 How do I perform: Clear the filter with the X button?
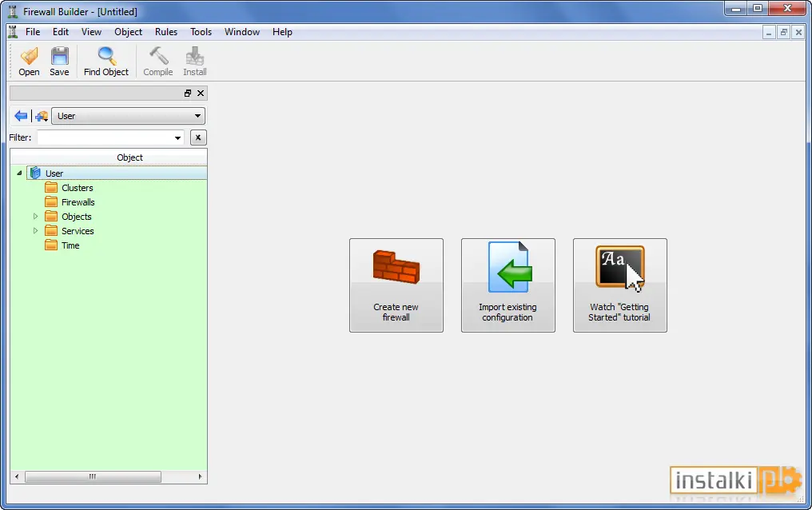pos(198,137)
